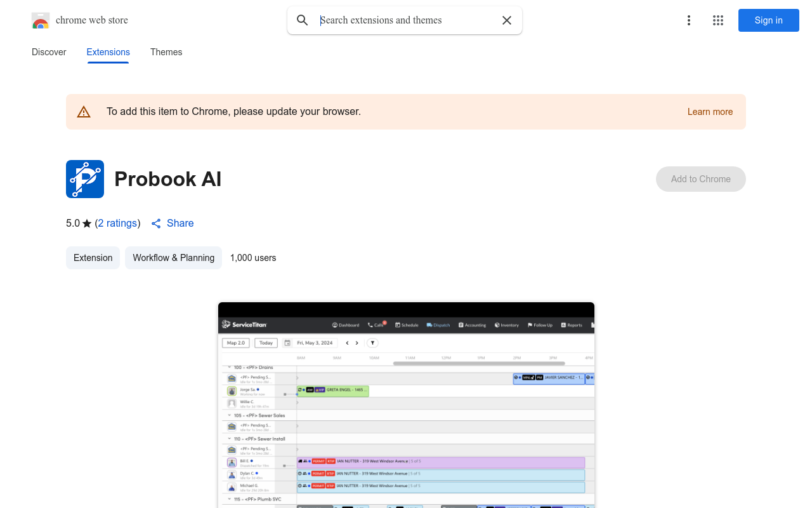This screenshot has width=812, height=508.
Task: Switch to the Themes tab
Action: point(166,52)
